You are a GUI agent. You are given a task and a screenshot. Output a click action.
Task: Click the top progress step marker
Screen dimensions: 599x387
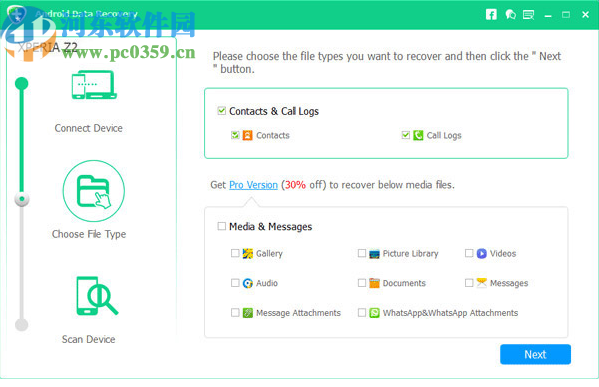pos(22,83)
